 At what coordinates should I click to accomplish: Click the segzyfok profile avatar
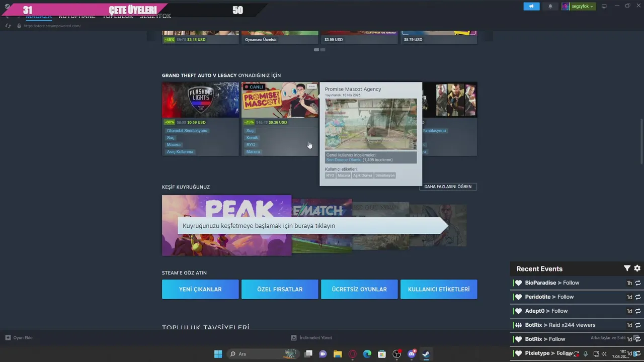[x=566, y=6]
